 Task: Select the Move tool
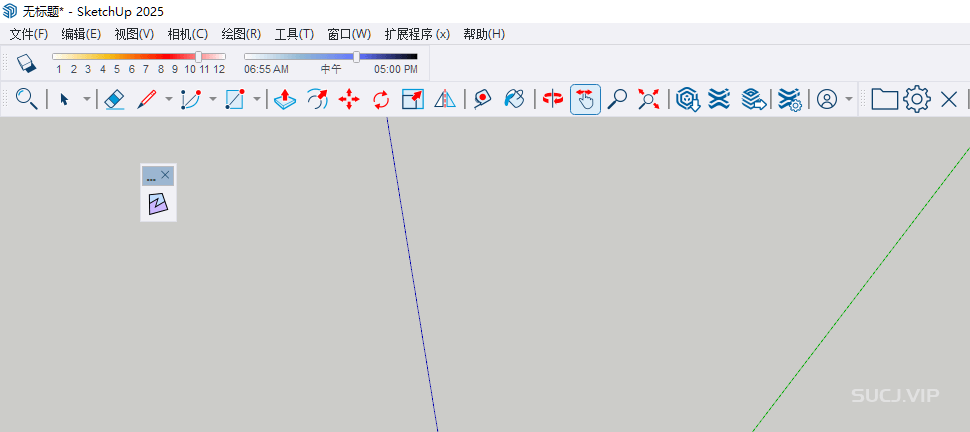pyautogui.click(x=350, y=99)
